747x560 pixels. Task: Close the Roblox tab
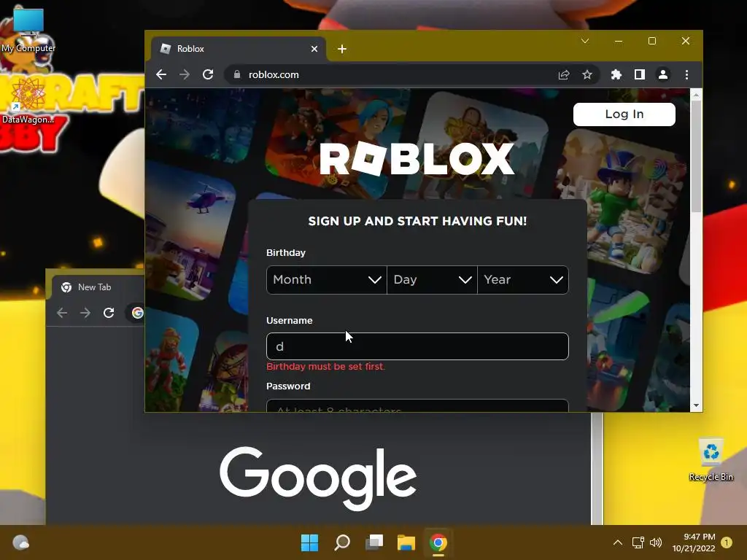click(314, 49)
